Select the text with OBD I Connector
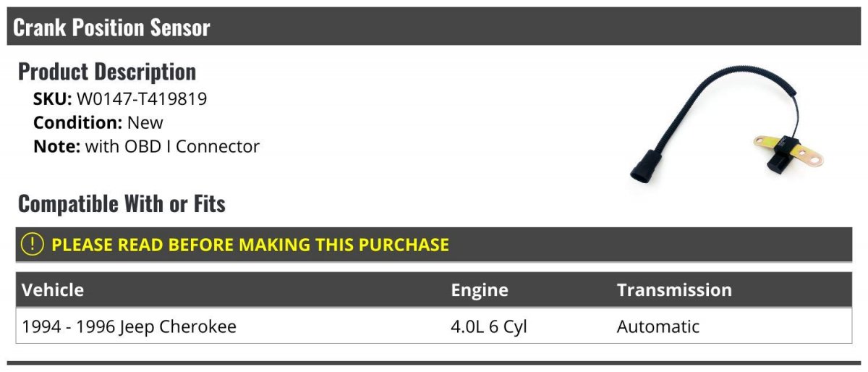 (x=172, y=146)
